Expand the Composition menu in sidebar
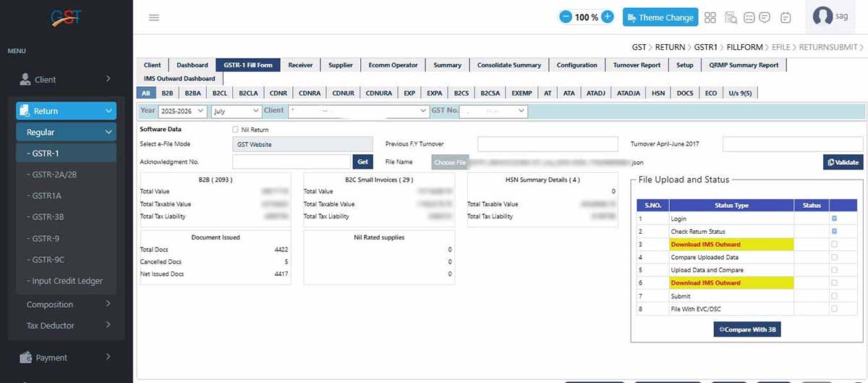 pos(67,304)
